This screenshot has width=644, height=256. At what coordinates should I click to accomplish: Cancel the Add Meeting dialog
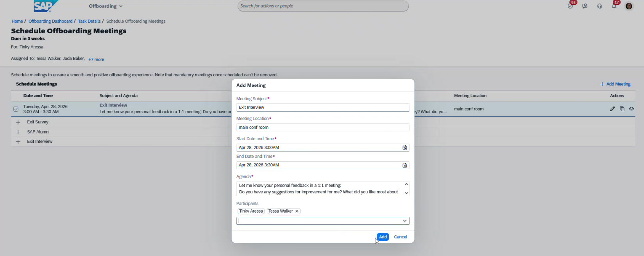point(401,237)
